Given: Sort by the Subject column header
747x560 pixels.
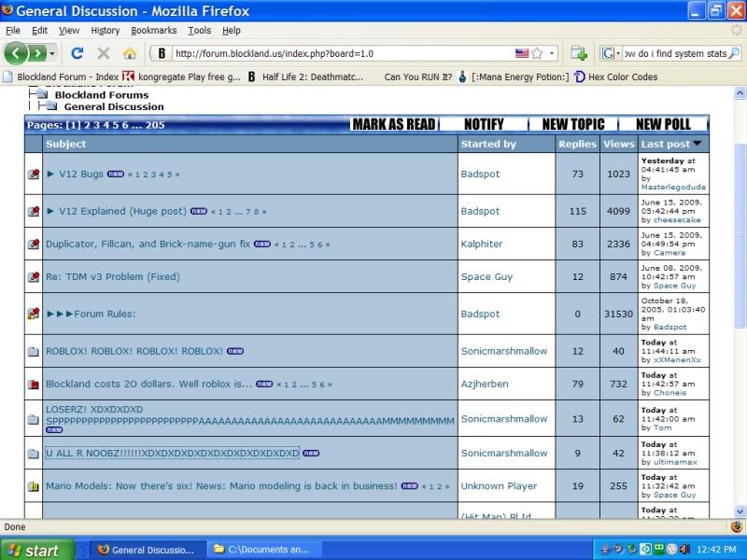Looking at the screenshot, I should click(66, 144).
